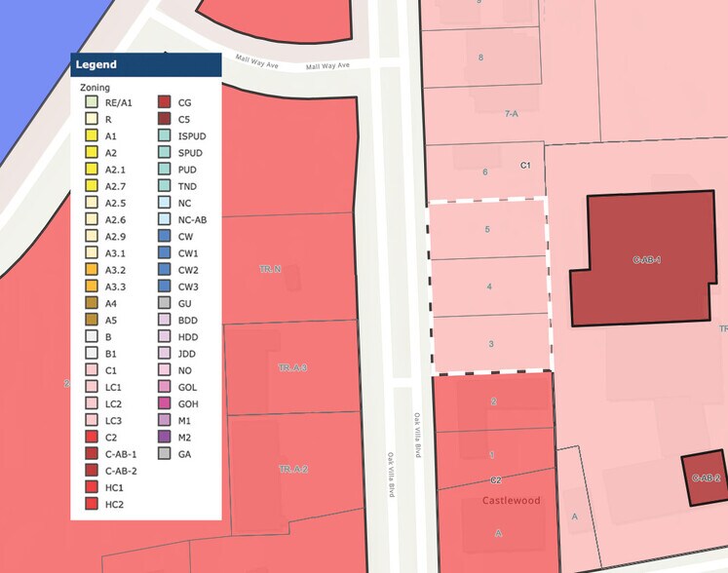The image size is (728, 573).
Task: Click the GA gray legend swatch
Action: [x=165, y=453]
